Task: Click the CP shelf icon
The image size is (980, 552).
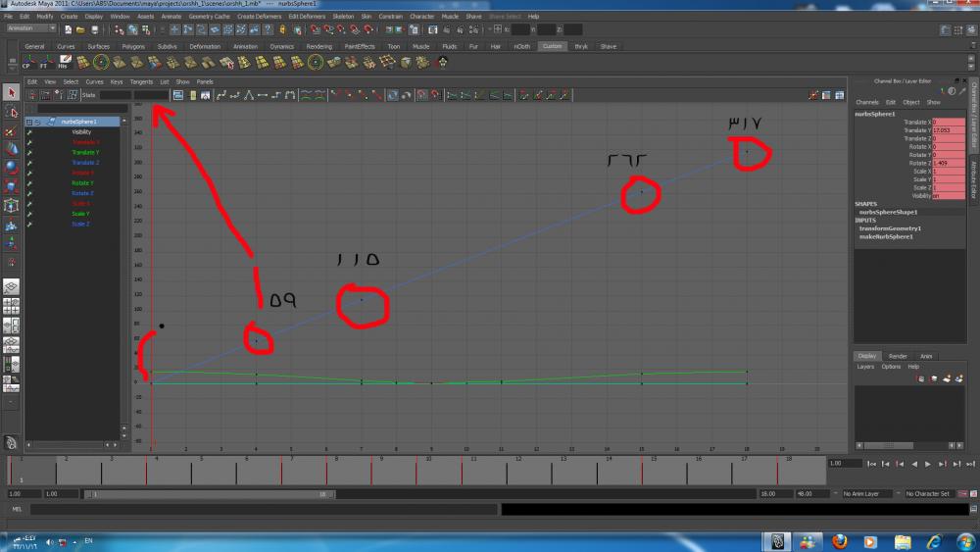Action: pyautogui.click(x=28, y=62)
